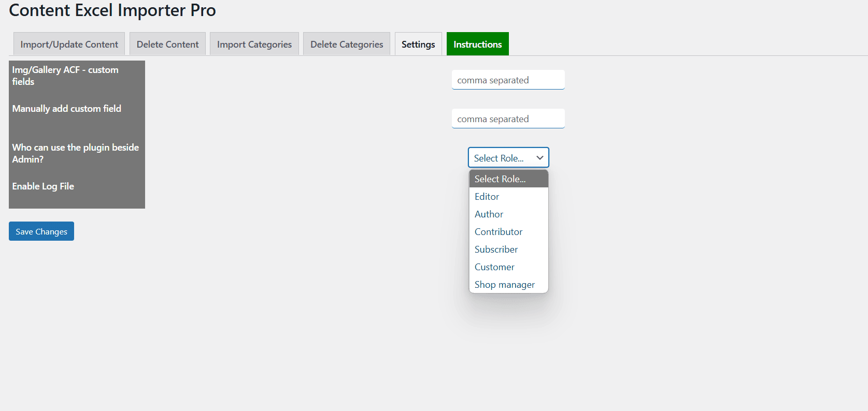868x411 pixels.
Task: Choose Author in the role list
Action: coord(509,214)
